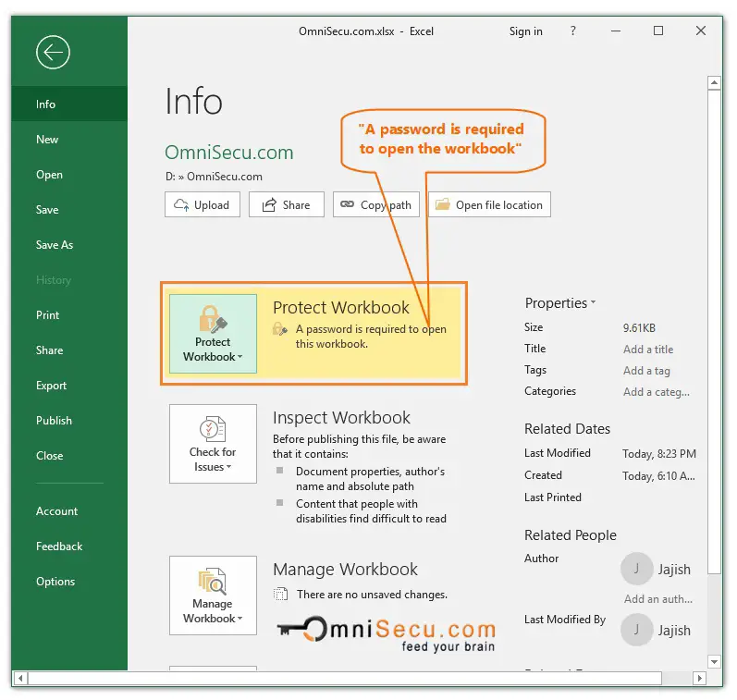
Task: Open the Export page
Action: (x=69, y=386)
